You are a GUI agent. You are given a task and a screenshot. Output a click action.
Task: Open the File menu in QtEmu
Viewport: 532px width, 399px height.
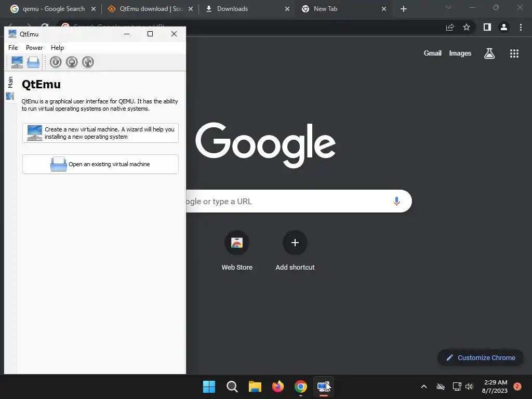pyautogui.click(x=13, y=48)
